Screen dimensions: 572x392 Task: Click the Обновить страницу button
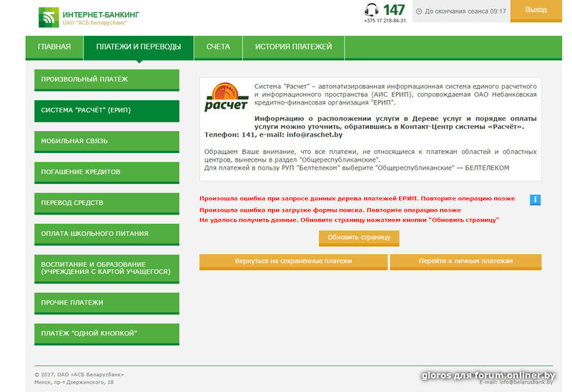point(359,238)
